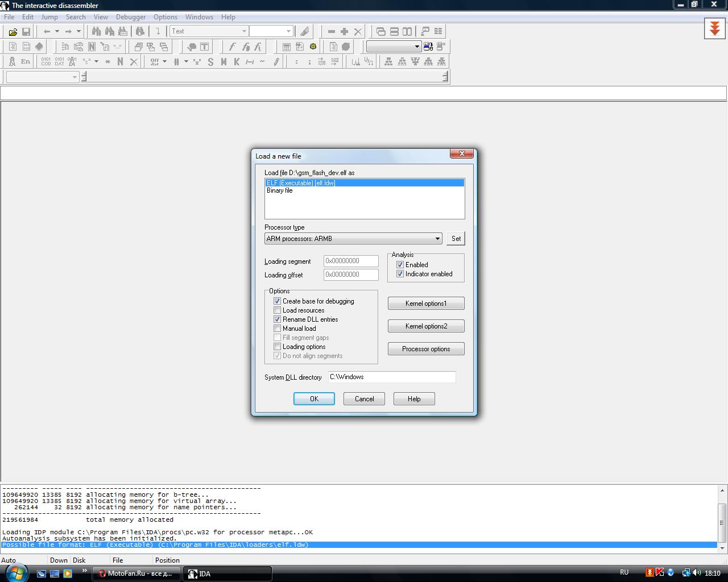Click the M icon in operand toolbar
Image resolution: width=728 pixels, height=582 pixels.
click(x=224, y=61)
